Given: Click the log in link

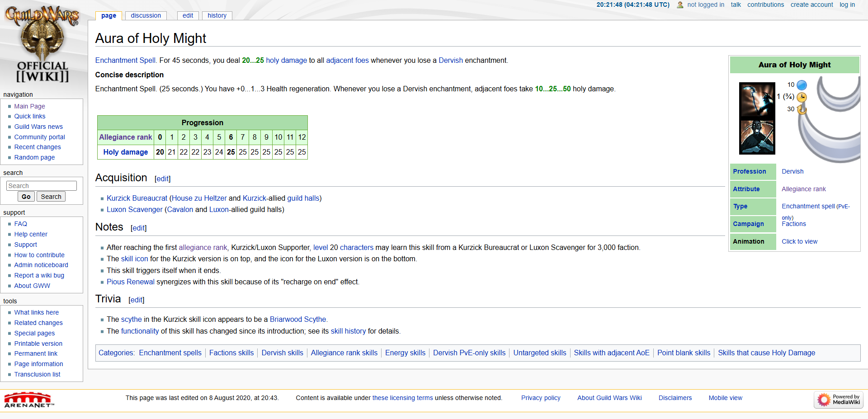Looking at the screenshot, I should click(x=847, y=5).
